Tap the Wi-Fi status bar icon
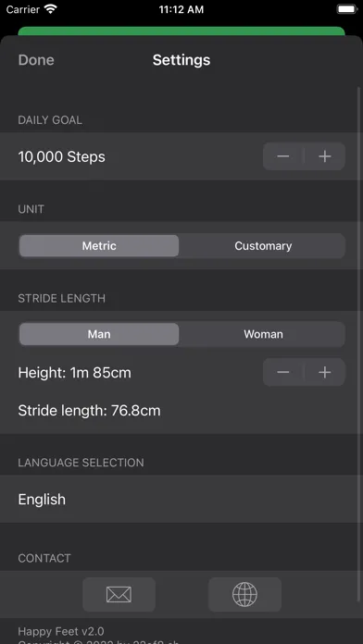Screen dimensions: 363x644 51,9
